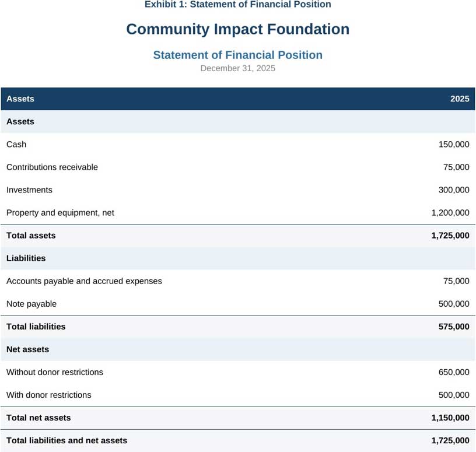Select 'Total liabilities and net assets' label

[66, 440]
